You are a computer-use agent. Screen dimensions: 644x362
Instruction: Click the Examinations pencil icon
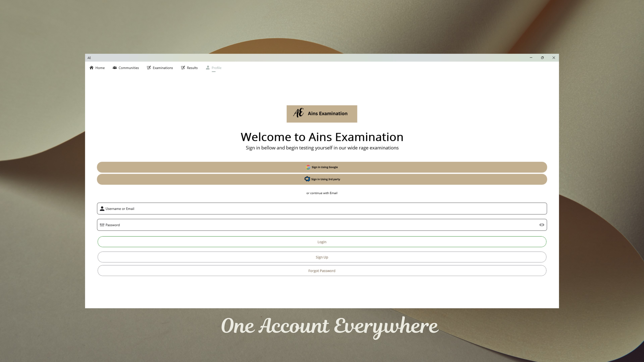click(x=149, y=68)
